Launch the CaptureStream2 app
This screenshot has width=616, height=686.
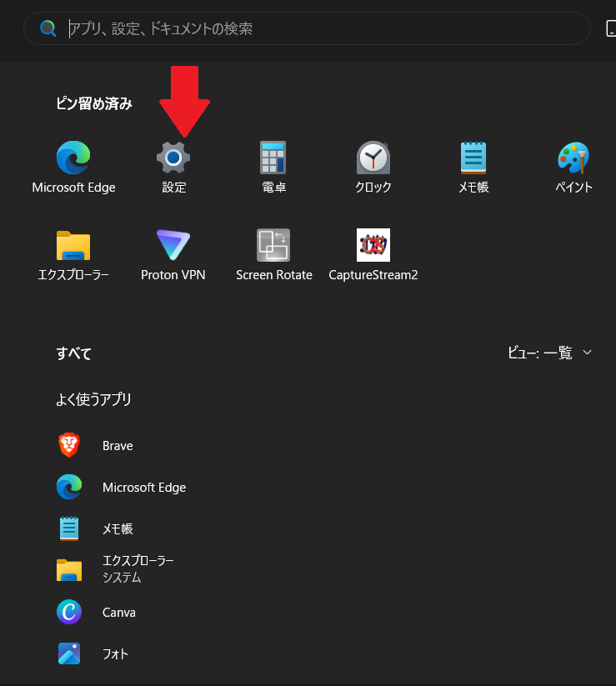click(373, 255)
